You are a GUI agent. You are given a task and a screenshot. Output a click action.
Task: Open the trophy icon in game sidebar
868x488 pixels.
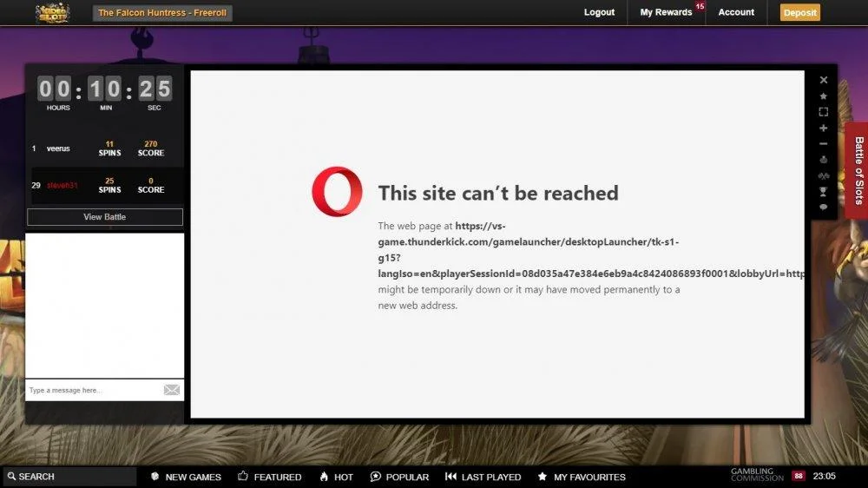click(x=824, y=192)
